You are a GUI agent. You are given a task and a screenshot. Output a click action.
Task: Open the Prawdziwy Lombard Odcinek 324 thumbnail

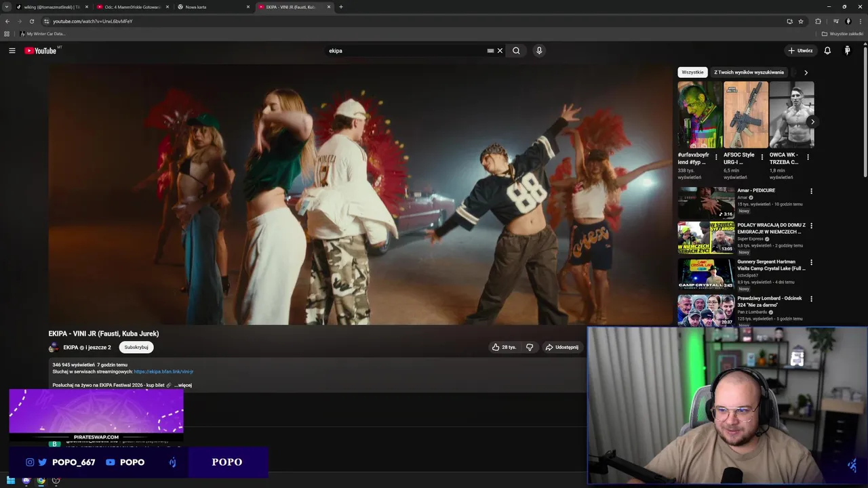[x=706, y=310]
